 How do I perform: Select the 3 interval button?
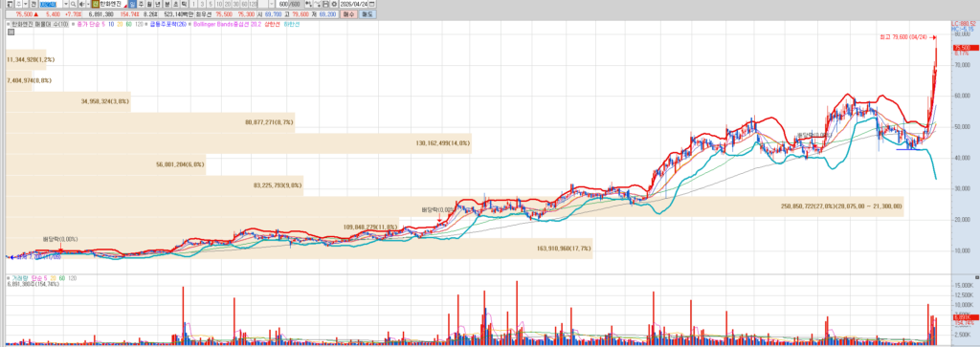point(202,4)
